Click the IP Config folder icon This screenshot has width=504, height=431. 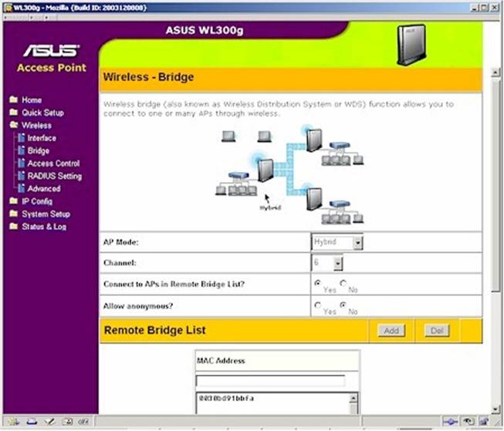click(x=13, y=200)
